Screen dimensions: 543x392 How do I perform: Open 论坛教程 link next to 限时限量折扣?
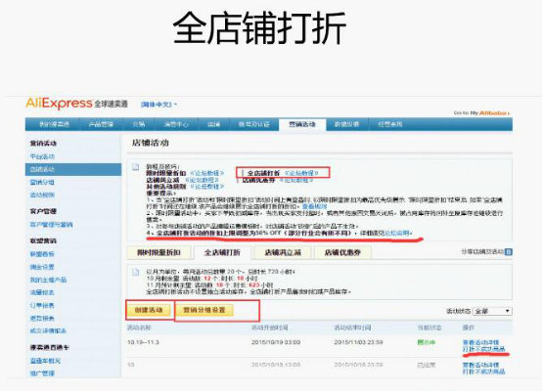(207, 173)
